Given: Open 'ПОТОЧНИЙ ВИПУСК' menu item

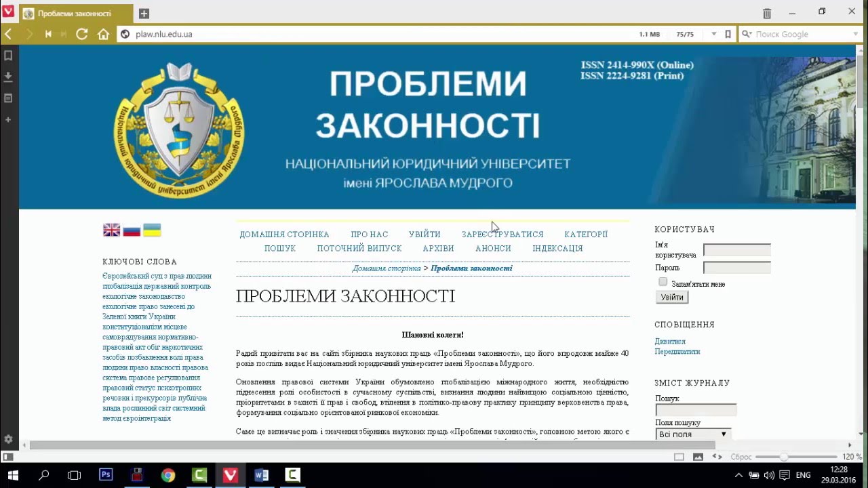Looking at the screenshot, I should coord(359,249).
